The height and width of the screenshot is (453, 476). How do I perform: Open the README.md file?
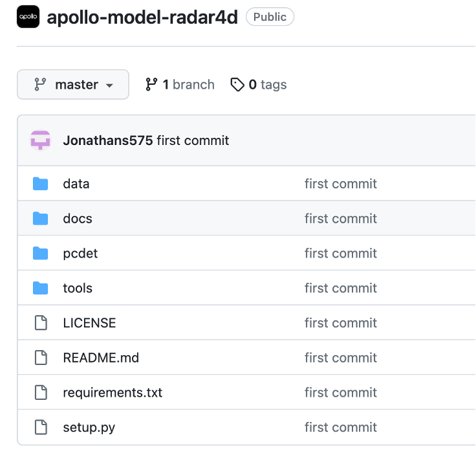coord(101,358)
